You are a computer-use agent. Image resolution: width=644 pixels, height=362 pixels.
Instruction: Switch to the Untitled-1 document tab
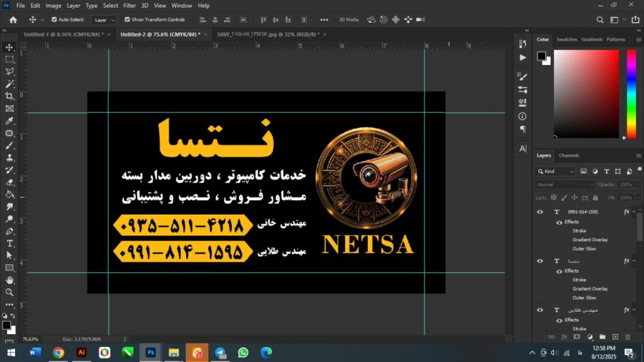64,35
